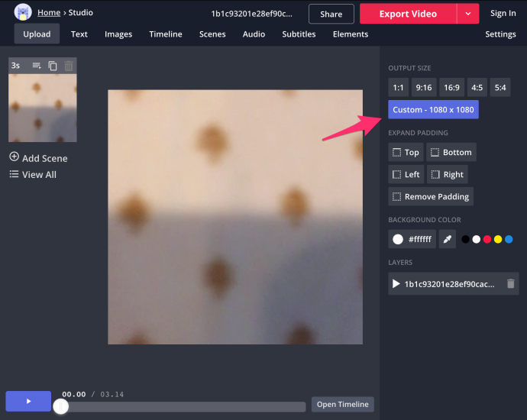Image resolution: width=527 pixels, height=420 pixels.
Task: Open the Elements tab
Action: (x=351, y=34)
